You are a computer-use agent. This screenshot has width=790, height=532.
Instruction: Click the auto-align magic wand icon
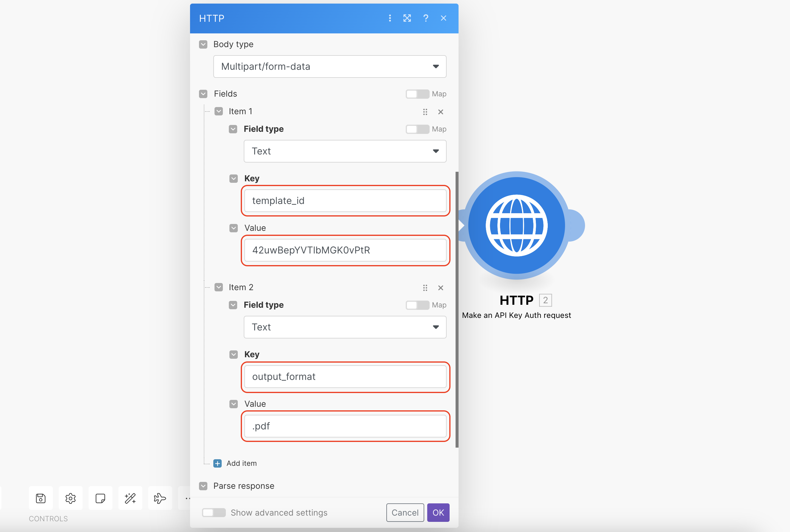click(x=130, y=498)
